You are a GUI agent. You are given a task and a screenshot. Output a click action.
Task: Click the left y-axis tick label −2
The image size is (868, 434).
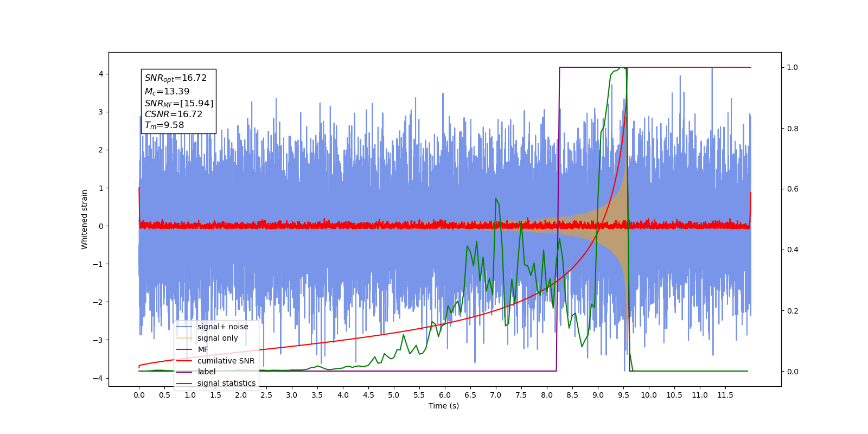tap(98, 302)
